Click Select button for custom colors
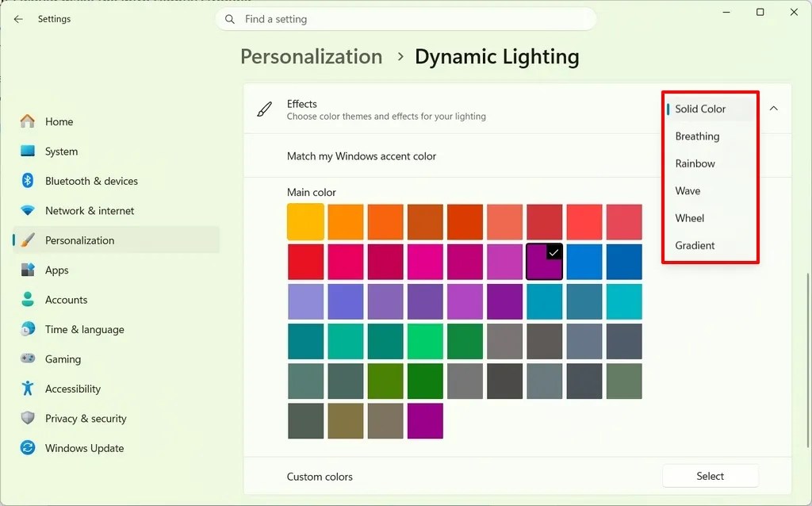The width and height of the screenshot is (812, 506). [710, 476]
